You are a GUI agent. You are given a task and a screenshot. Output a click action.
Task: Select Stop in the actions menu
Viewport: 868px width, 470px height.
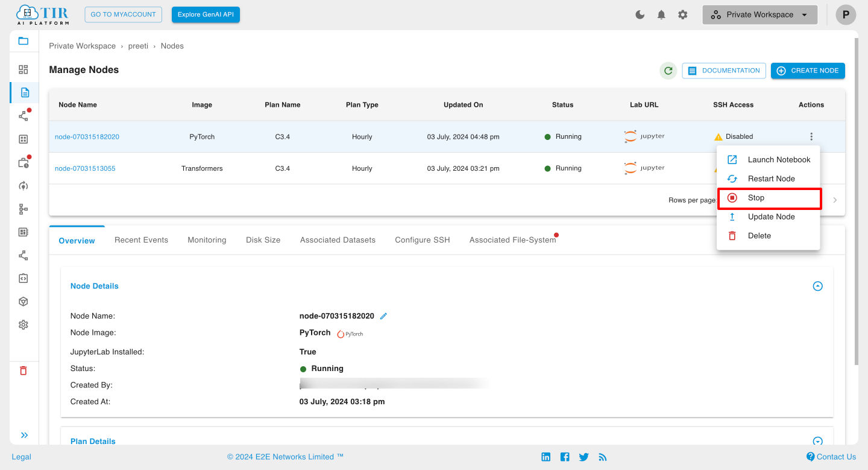pyautogui.click(x=769, y=198)
